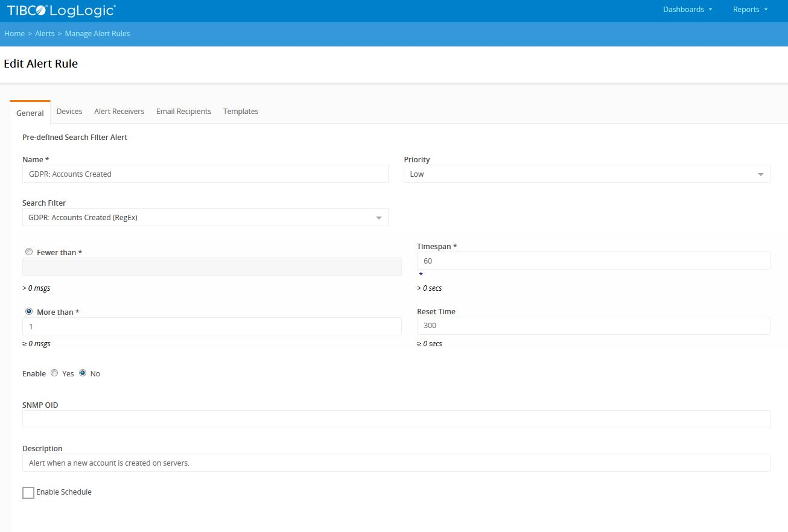
Task: Select the More than radio button
Action: pos(29,312)
